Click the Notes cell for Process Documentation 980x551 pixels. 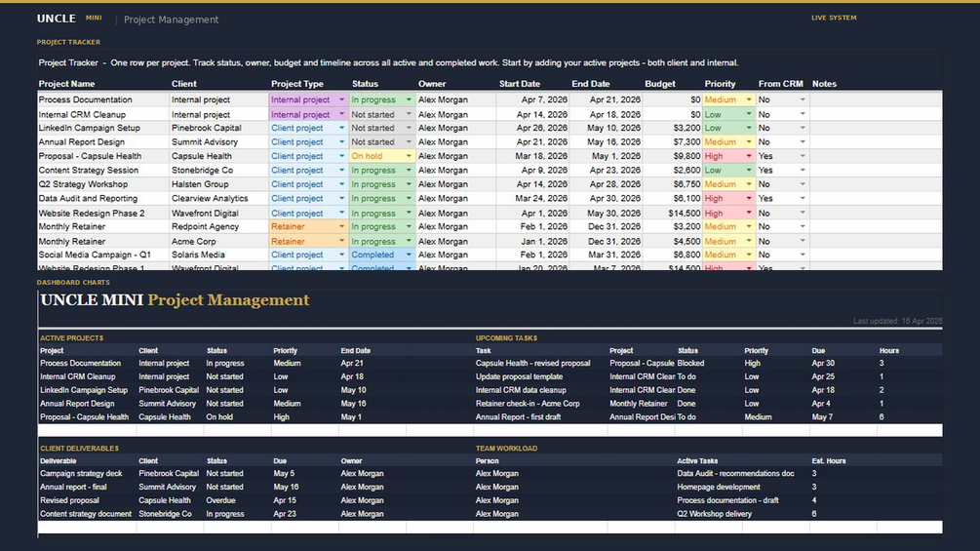tap(876, 99)
